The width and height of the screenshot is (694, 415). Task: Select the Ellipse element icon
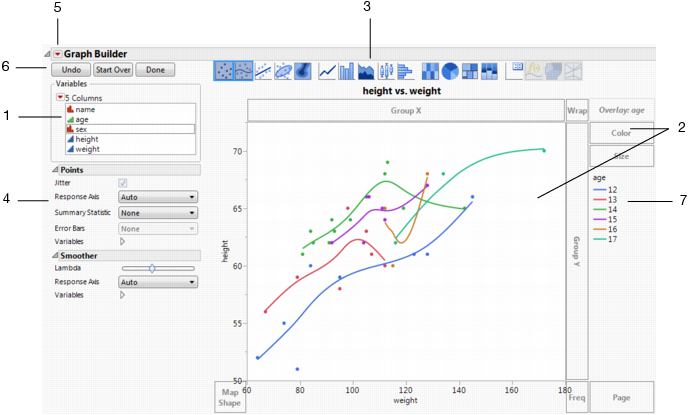point(283,71)
